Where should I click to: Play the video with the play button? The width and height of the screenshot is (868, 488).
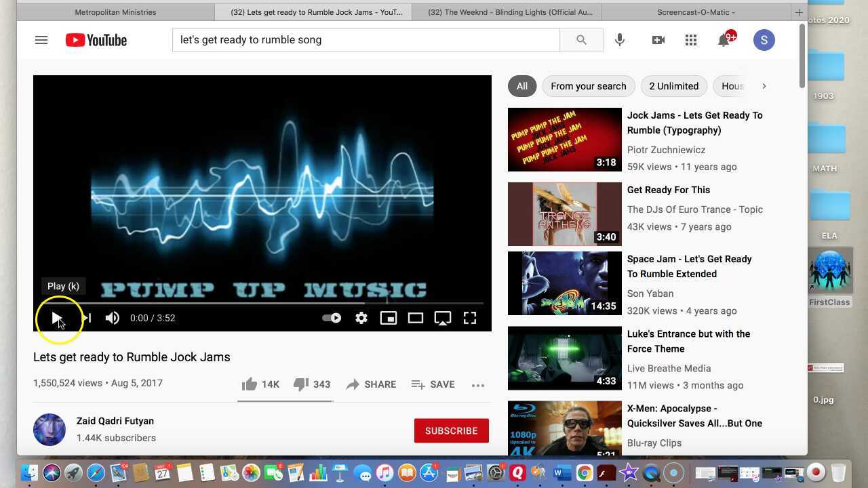[57, 318]
